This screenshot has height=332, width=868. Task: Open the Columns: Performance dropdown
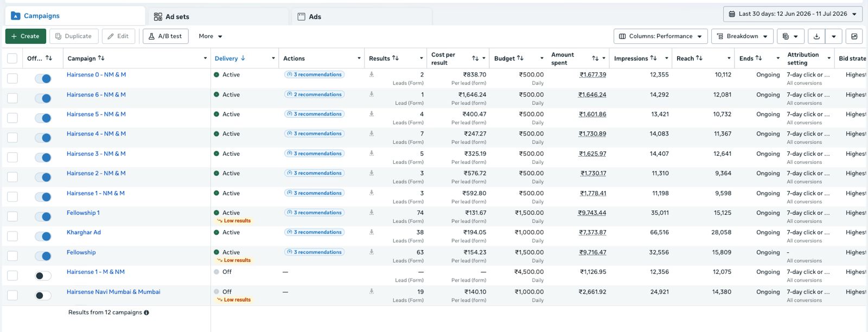[x=661, y=36]
